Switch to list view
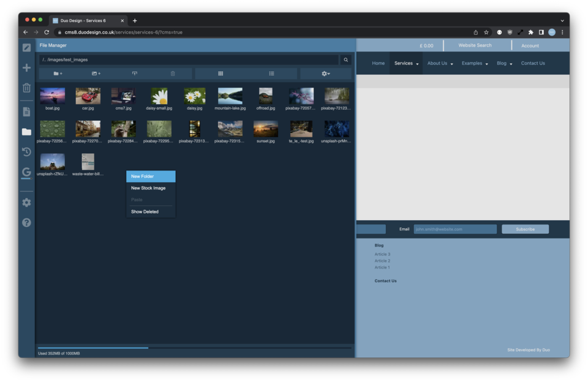 (271, 74)
